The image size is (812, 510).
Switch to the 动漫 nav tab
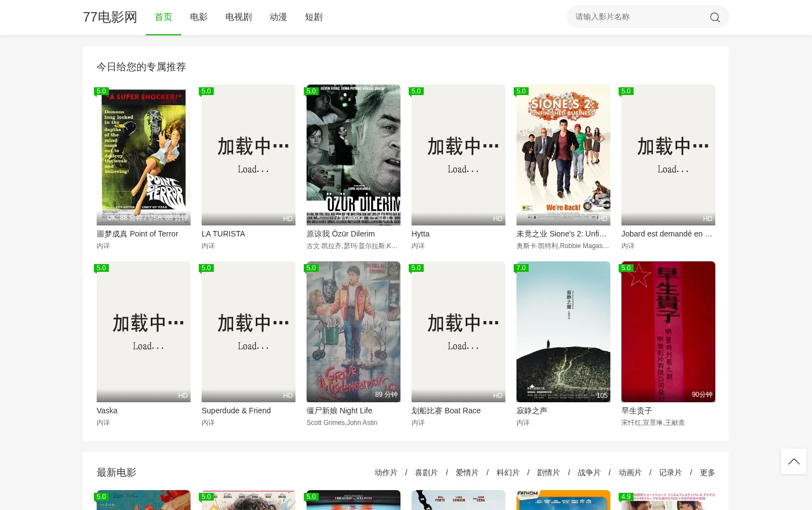click(x=278, y=17)
